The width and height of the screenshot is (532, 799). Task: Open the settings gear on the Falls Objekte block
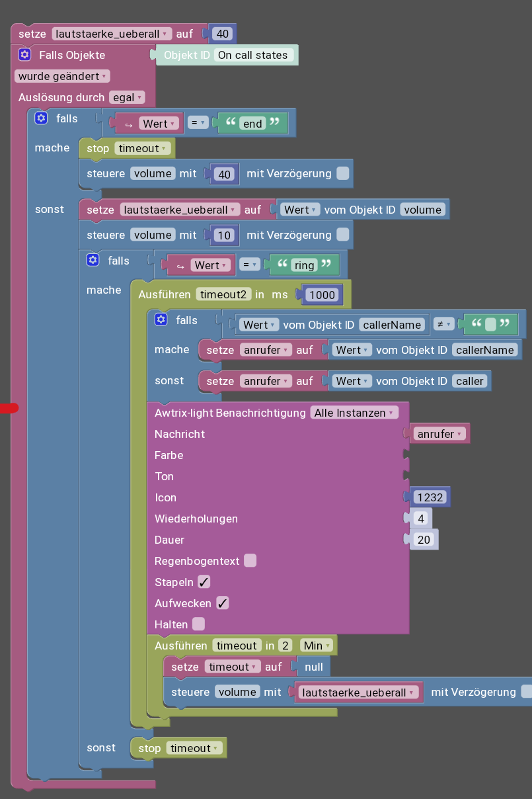click(24, 55)
